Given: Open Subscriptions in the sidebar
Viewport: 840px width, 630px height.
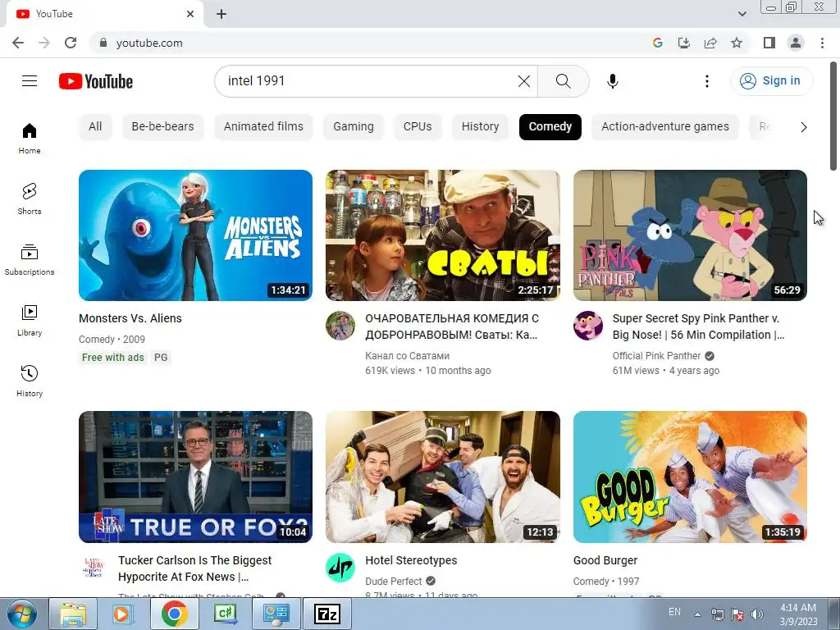Looking at the screenshot, I should 30,260.
